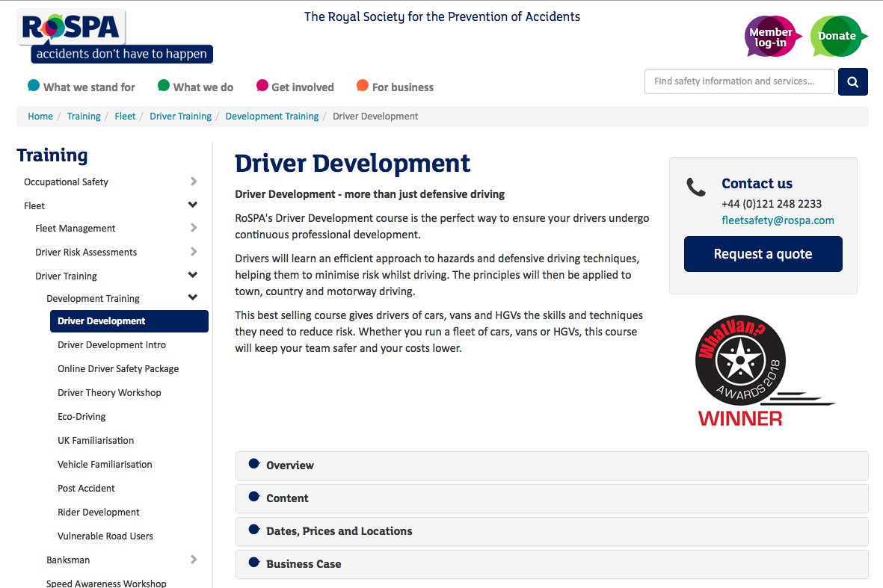The width and height of the screenshot is (883, 588).
Task: Open Post Accident in the sidebar
Action: coord(86,489)
